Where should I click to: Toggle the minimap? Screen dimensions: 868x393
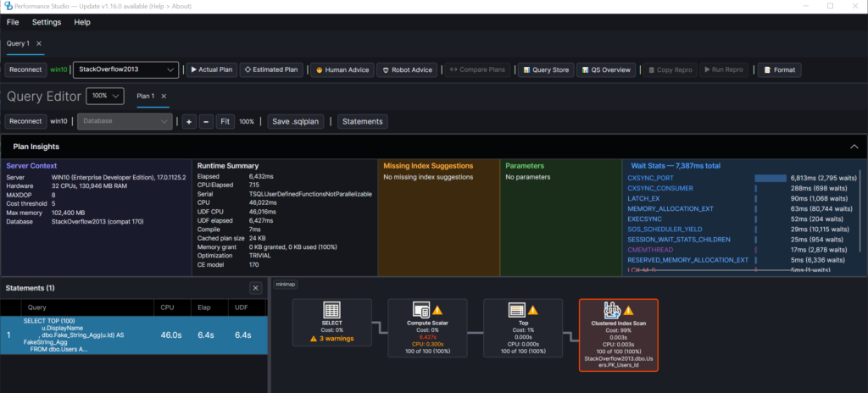(x=286, y=284)
